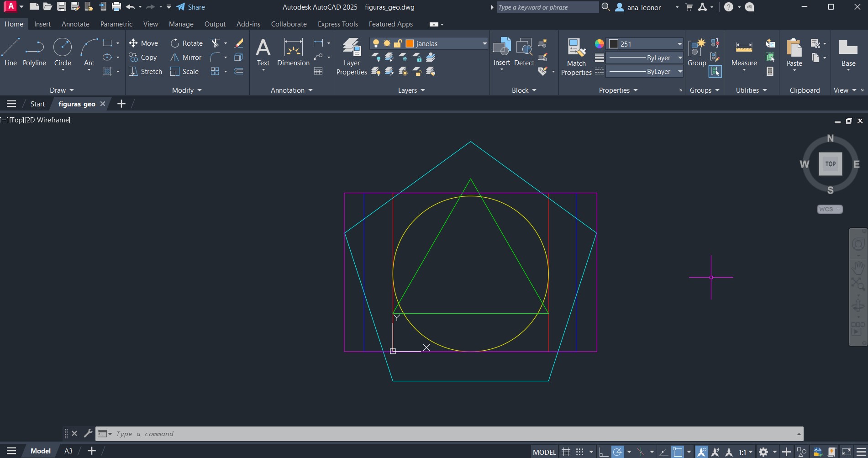The width and height of the screenshot is (868, 458).
Task: Click the WCS coordinate system button
Action: pyautogui.click(x=829, y=209)
